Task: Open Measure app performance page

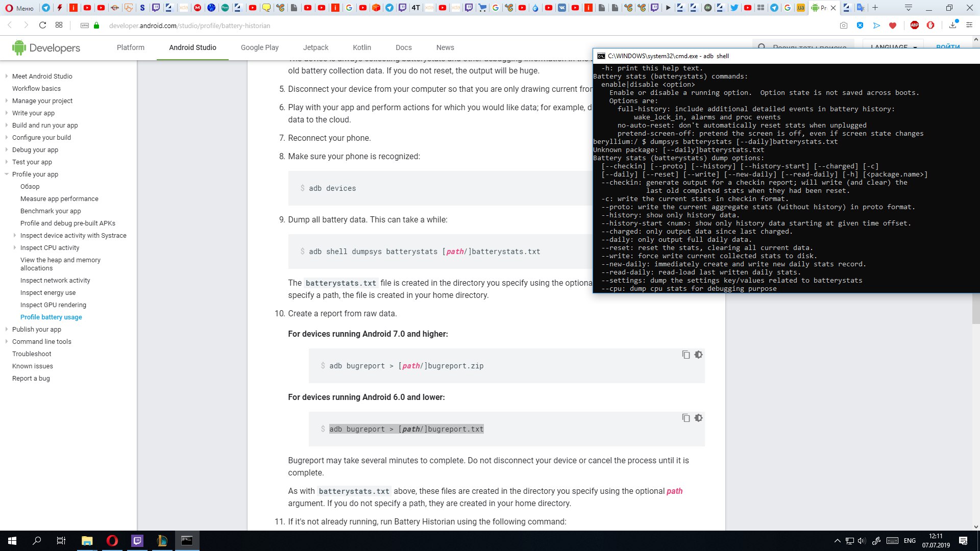Action: 59,198
